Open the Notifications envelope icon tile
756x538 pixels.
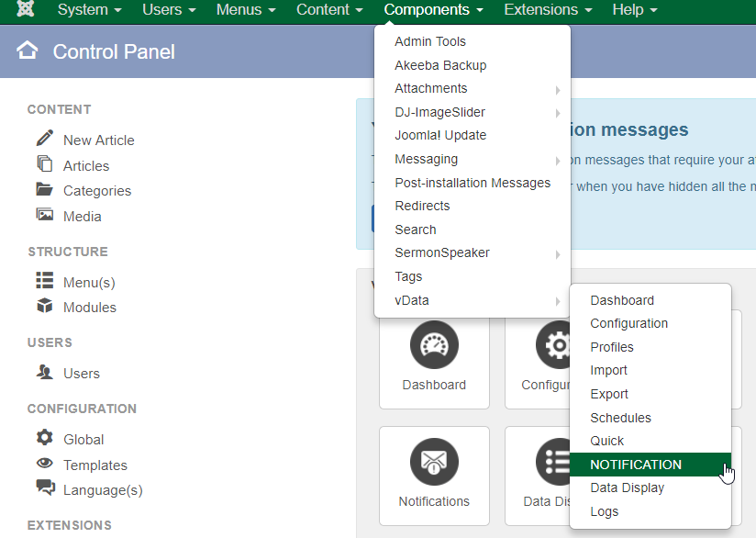pyautogui.click(x=434, y=462)
